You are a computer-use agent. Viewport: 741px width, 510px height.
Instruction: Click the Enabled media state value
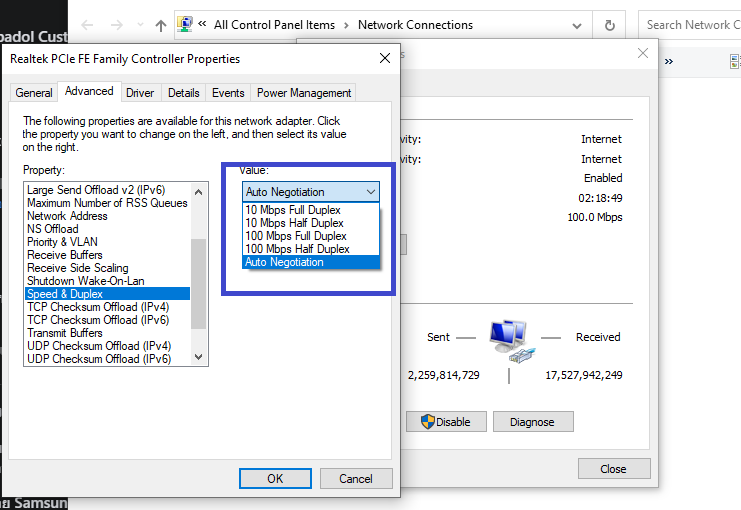click(x=603, y=178)
